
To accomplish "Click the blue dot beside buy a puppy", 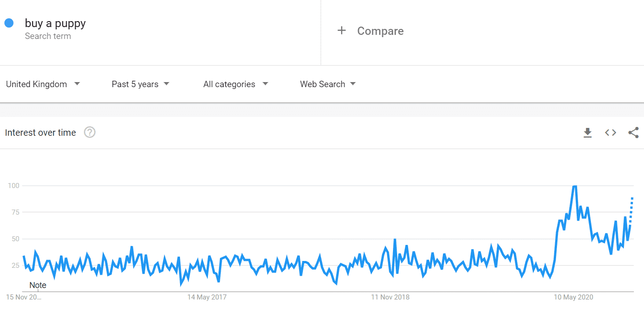I will click(x=9, y=23).
